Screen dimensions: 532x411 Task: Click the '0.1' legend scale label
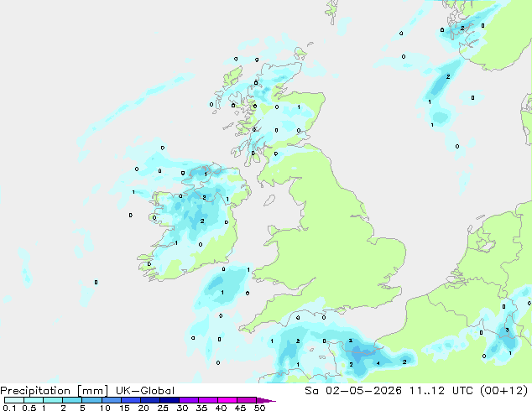9,408
